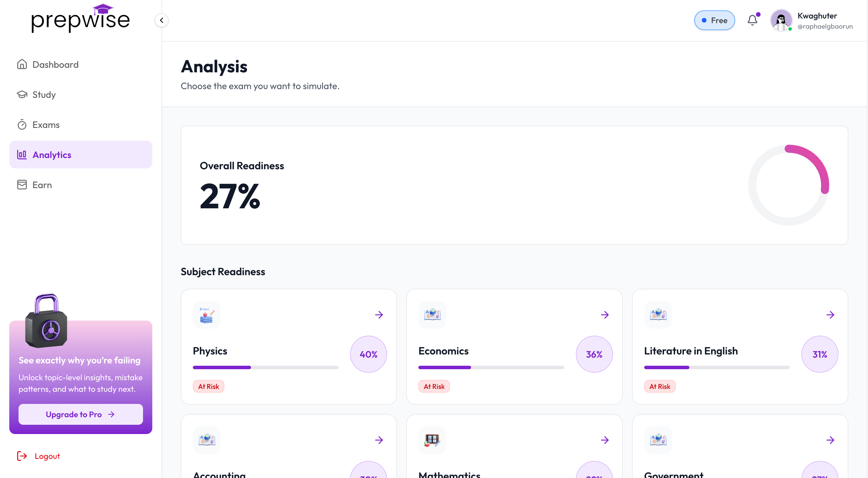Viewport: 868px width, 478px height.
Task: Click the Mathematics subject icon
Action: point(432,440)
